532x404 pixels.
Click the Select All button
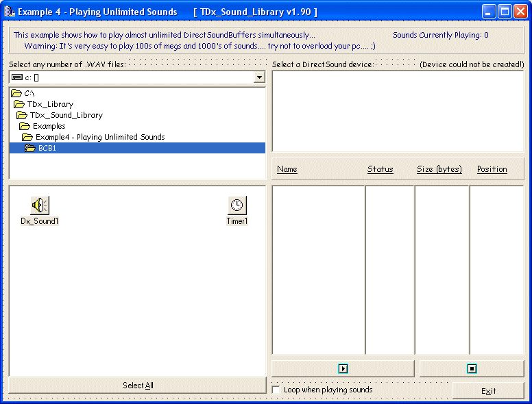tap(137, 386)
